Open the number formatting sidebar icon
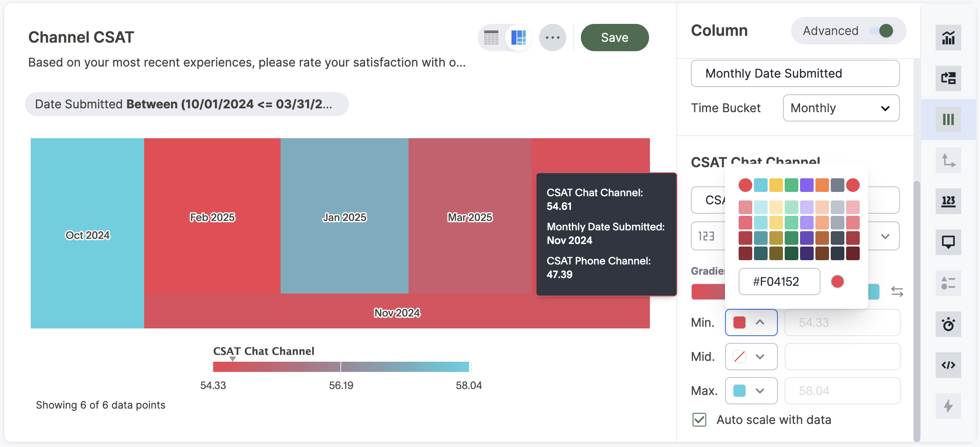The image size is (980, 447). click(948, 201)
